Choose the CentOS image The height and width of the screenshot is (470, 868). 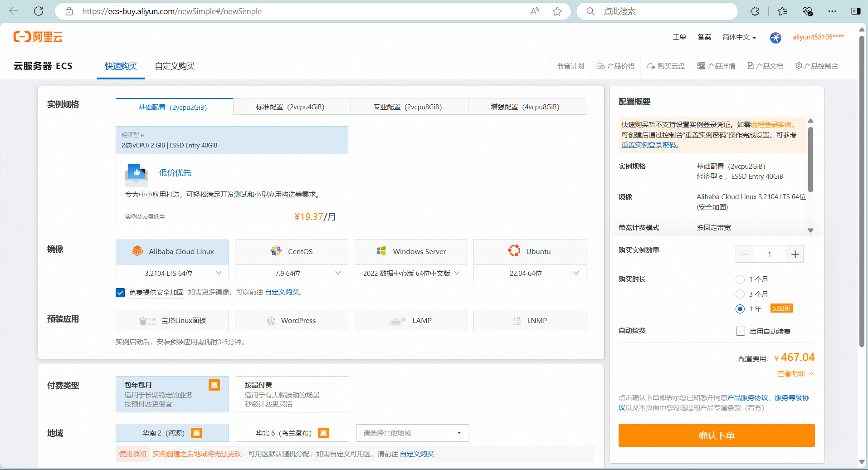click(291, 252)
